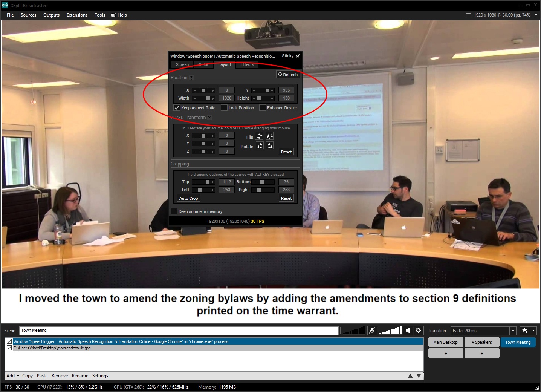
Task: Open audio settings gear icon
Action: point(419,331)
